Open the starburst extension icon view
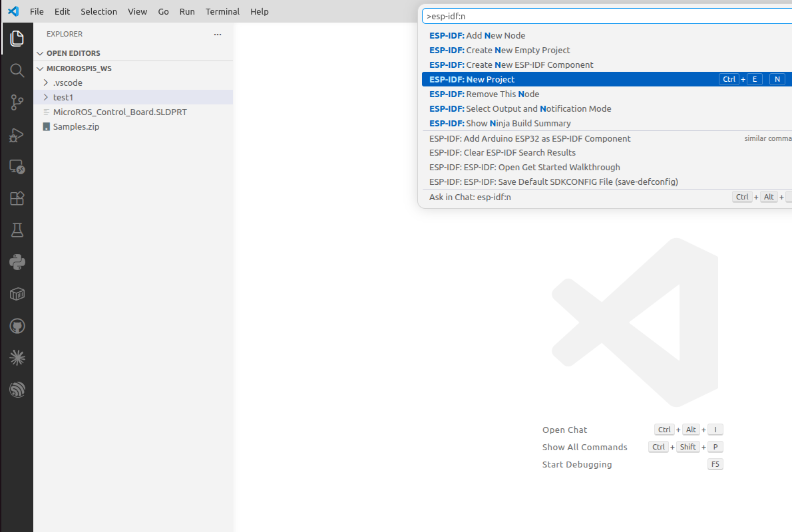This screenshot has width=792, height=532. (17, 358)
